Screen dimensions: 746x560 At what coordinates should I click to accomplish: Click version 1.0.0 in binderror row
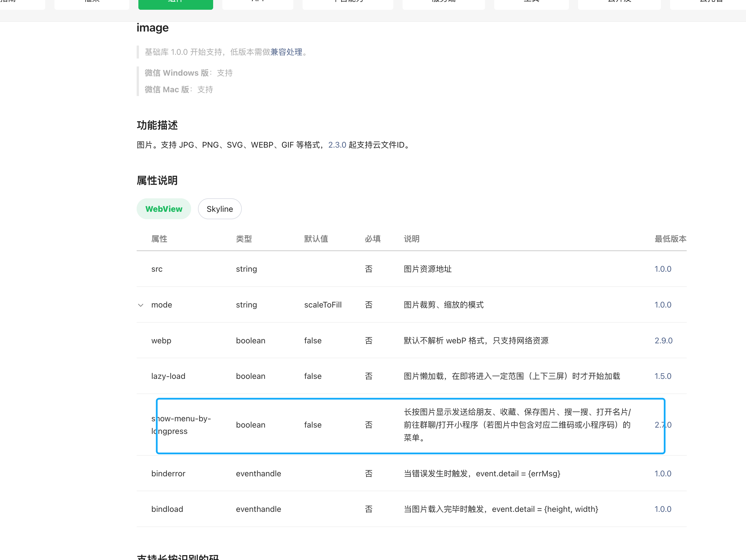(x=663, y=473)
